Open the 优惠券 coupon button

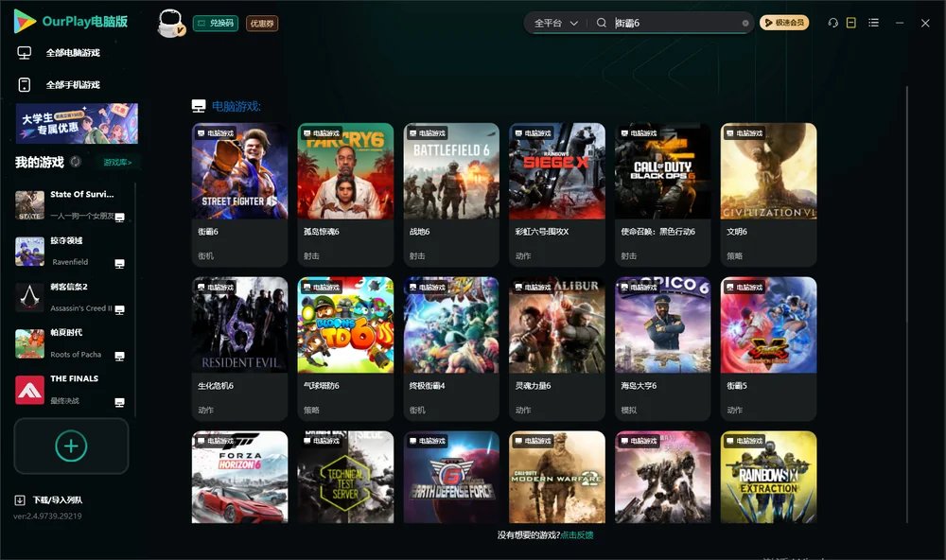tap(262, 23)
